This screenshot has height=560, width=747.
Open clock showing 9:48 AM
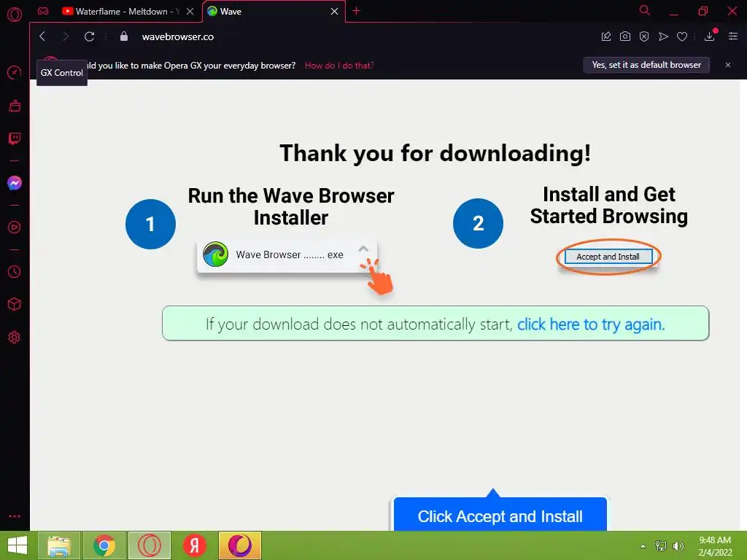tap(715, 546)
